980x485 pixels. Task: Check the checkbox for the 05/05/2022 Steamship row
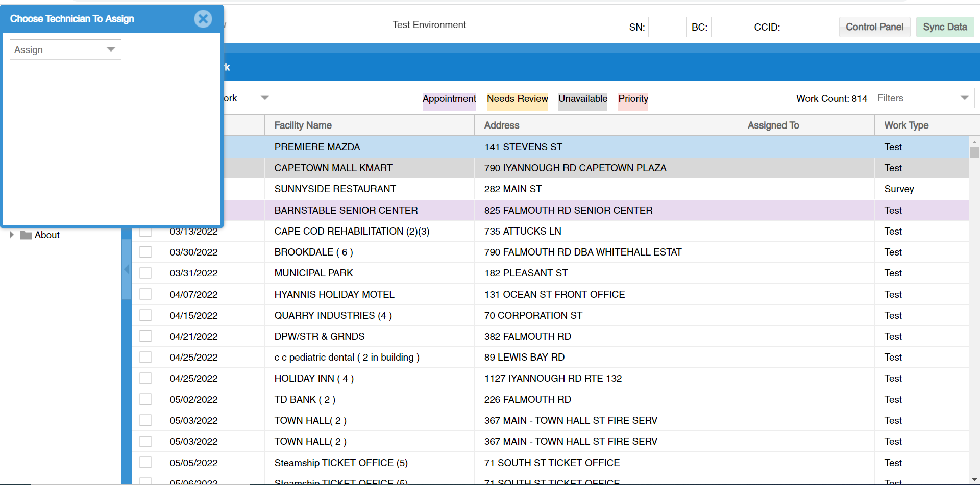click(145, 462)
